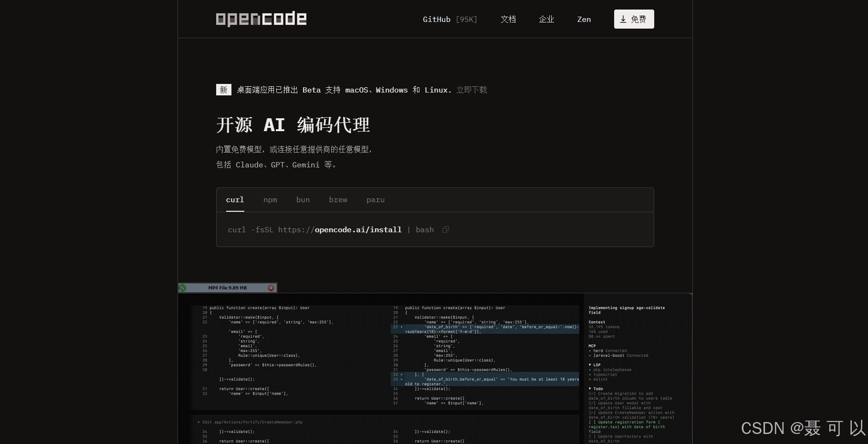
Task: Click the MP4 File 9.89 MB label
Action: coord(228,288)
